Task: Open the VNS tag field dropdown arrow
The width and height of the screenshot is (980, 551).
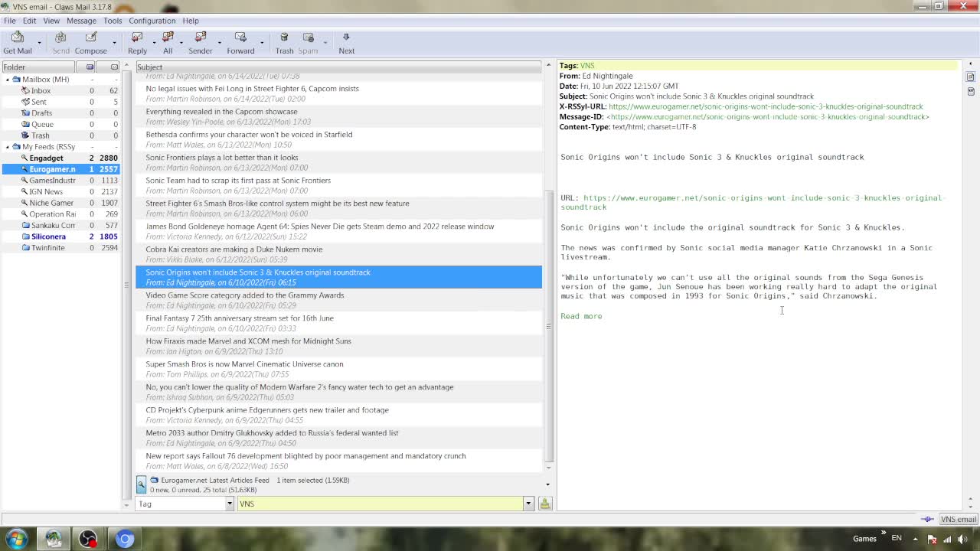Action: (528, 504)
